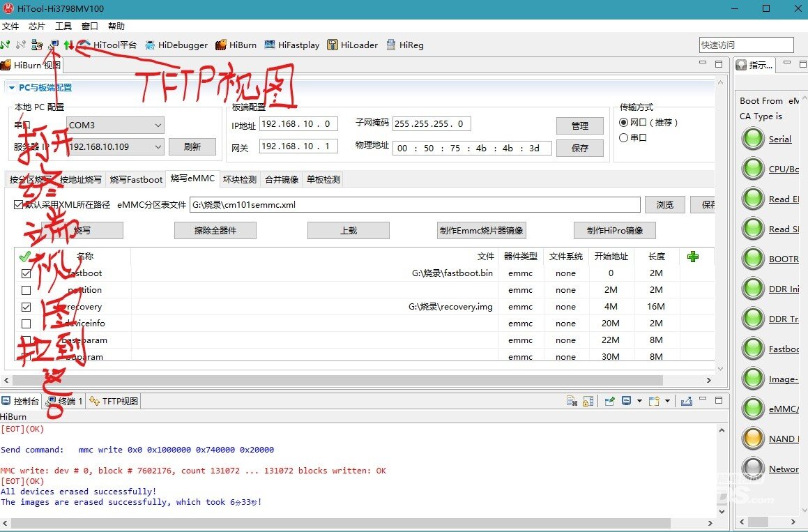
Task: Click the green connect icon in the toolbar
Action: [5, 45]
